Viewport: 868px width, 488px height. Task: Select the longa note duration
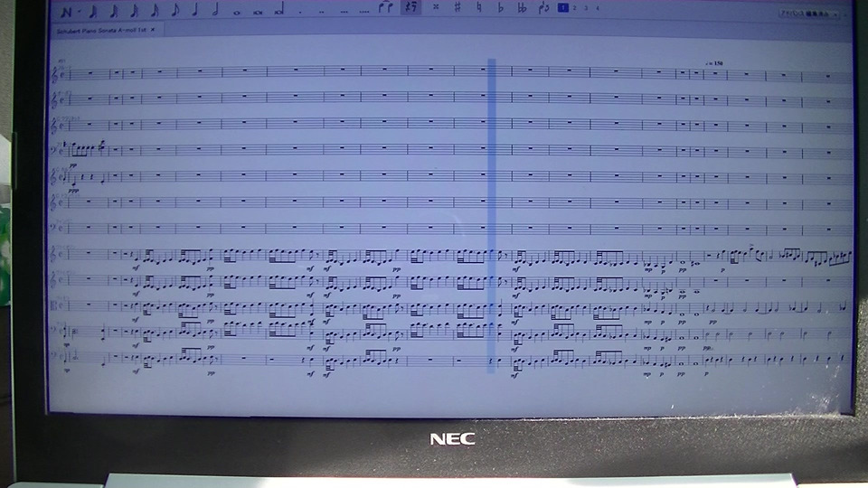(x=279, y=9)
